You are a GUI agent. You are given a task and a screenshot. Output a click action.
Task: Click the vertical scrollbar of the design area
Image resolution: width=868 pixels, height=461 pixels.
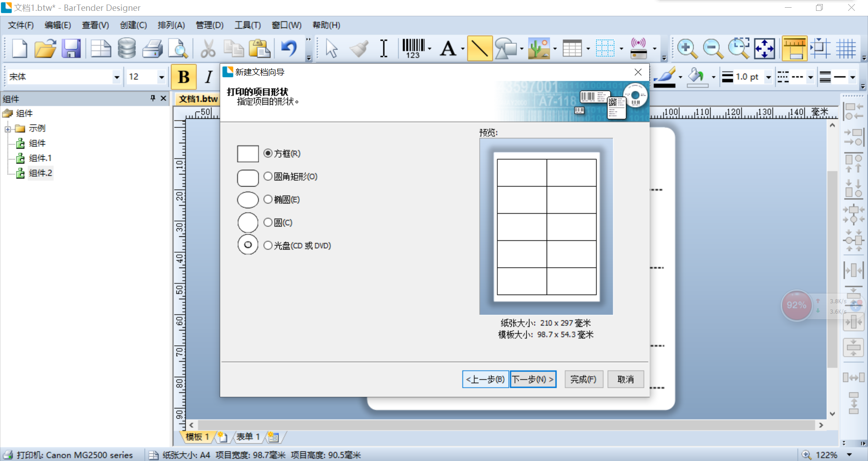[x=832, y=269]
